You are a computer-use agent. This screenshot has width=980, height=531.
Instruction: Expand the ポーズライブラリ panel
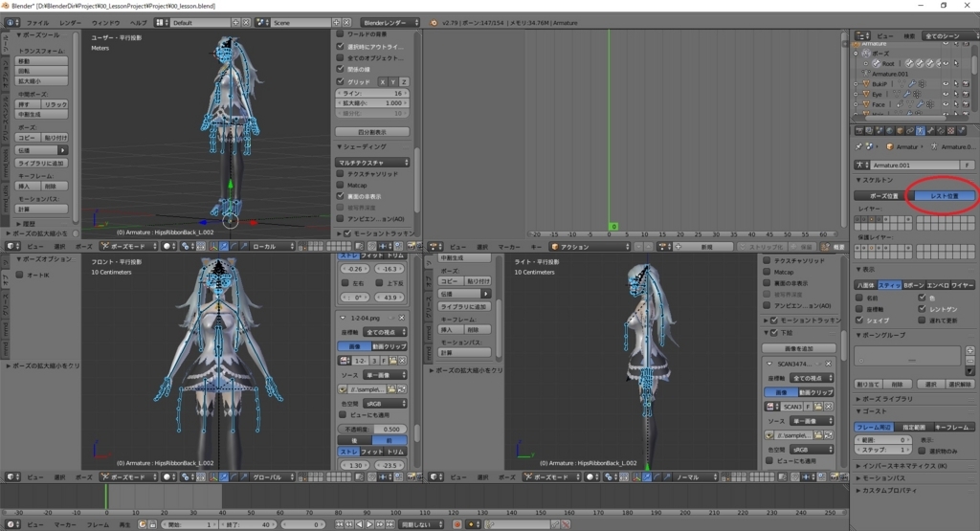[886, 399]
